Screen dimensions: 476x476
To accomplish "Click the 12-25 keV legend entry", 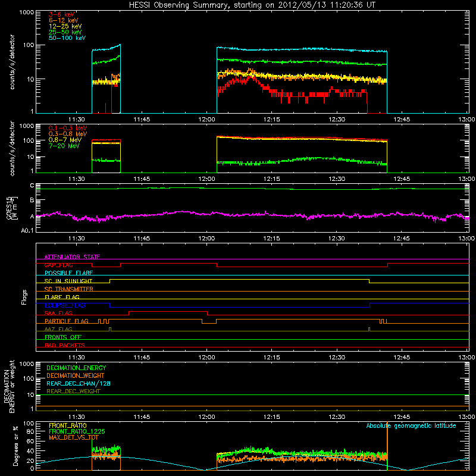I will tap(65, 26).
